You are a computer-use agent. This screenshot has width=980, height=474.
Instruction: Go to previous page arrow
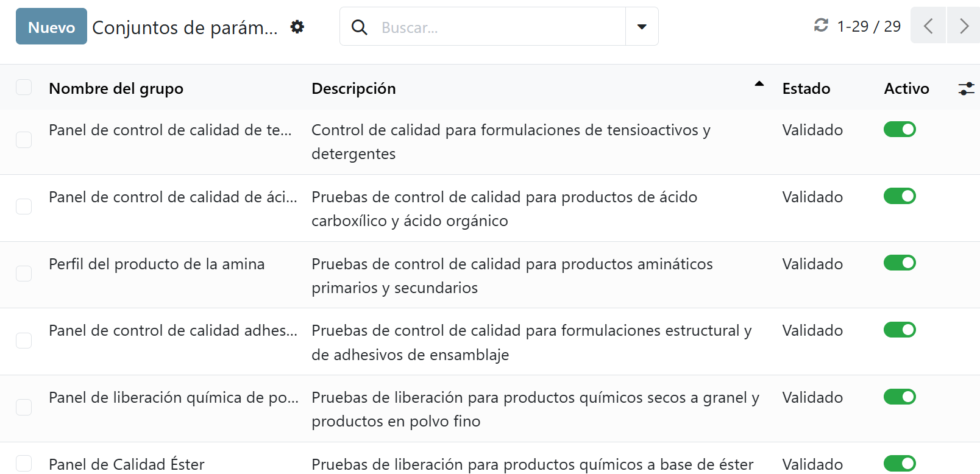click(x=928, y=26)
